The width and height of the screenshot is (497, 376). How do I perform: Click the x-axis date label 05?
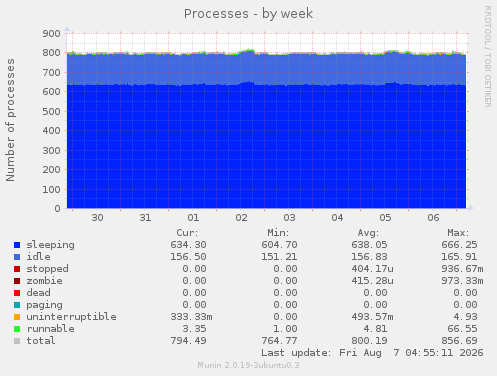coord(385,218)
